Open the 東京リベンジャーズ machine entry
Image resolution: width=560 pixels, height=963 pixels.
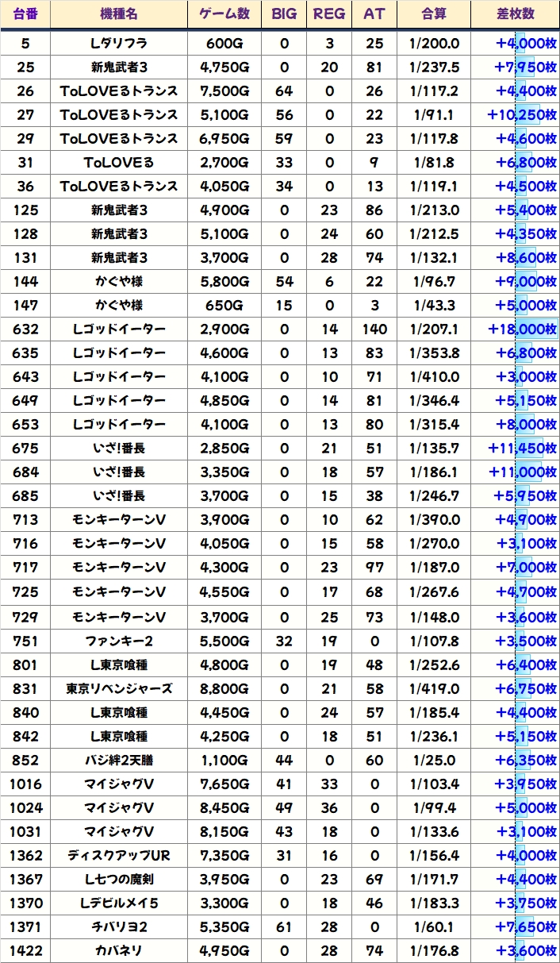pyautogui.click(x=119, y=688)
